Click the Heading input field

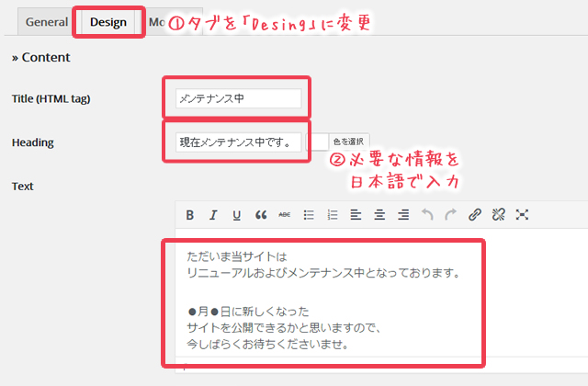(239, 142)
